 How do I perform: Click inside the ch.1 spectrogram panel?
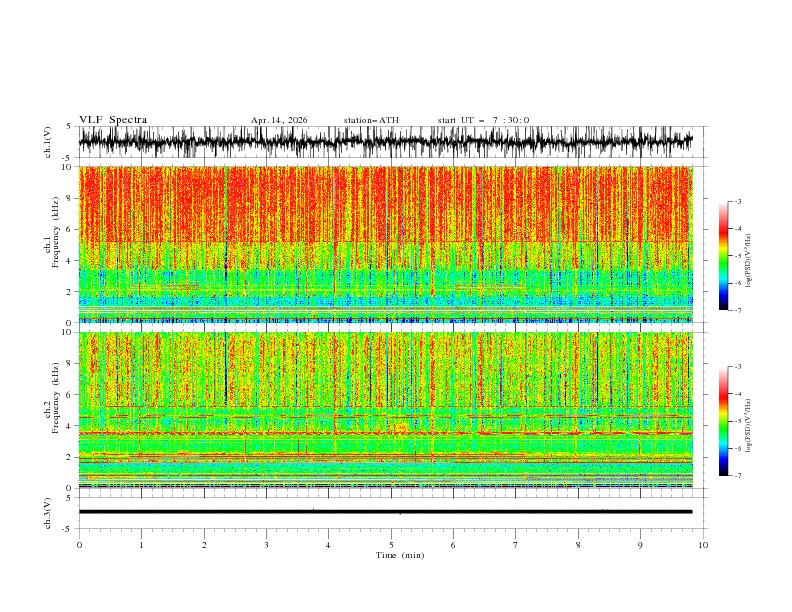tap(385, 244)
